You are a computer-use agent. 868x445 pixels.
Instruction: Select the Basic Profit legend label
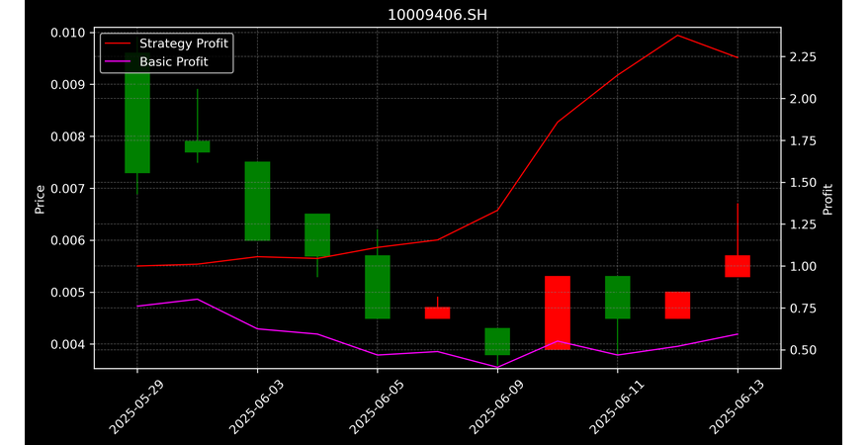click(x=174, y=61)
